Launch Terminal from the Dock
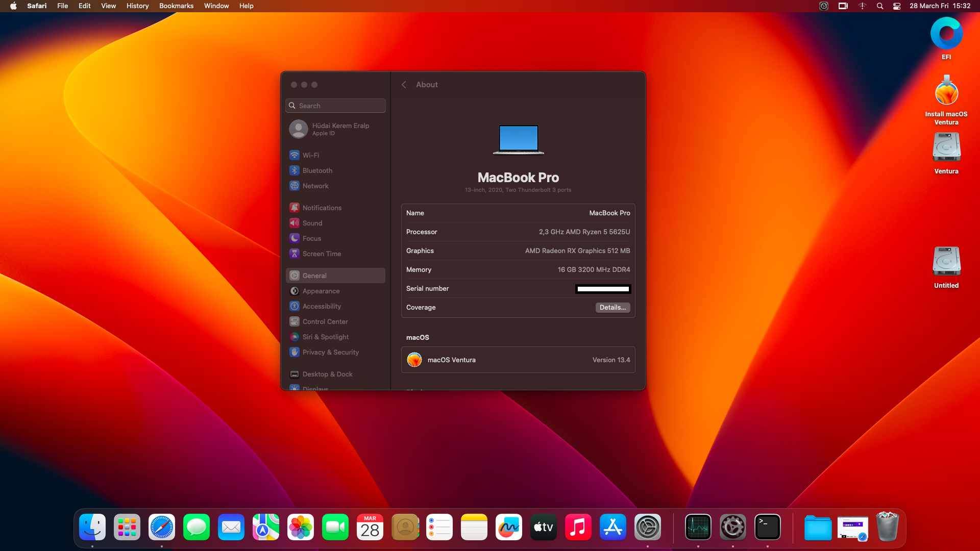 767,528
